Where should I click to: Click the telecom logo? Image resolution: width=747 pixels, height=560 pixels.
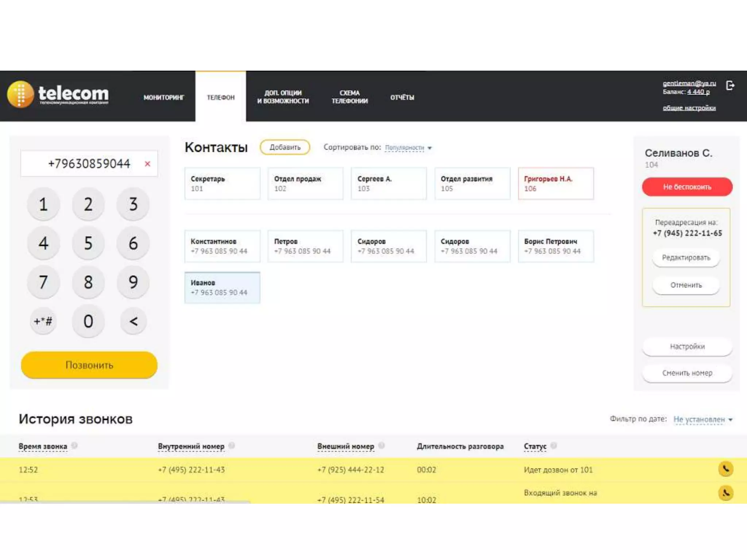coord(58,94)
